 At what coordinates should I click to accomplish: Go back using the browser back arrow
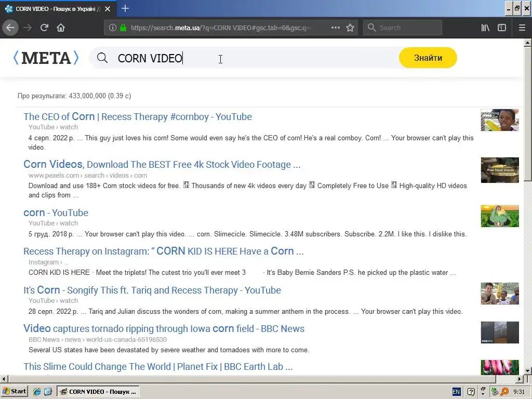tap(10, 28)
